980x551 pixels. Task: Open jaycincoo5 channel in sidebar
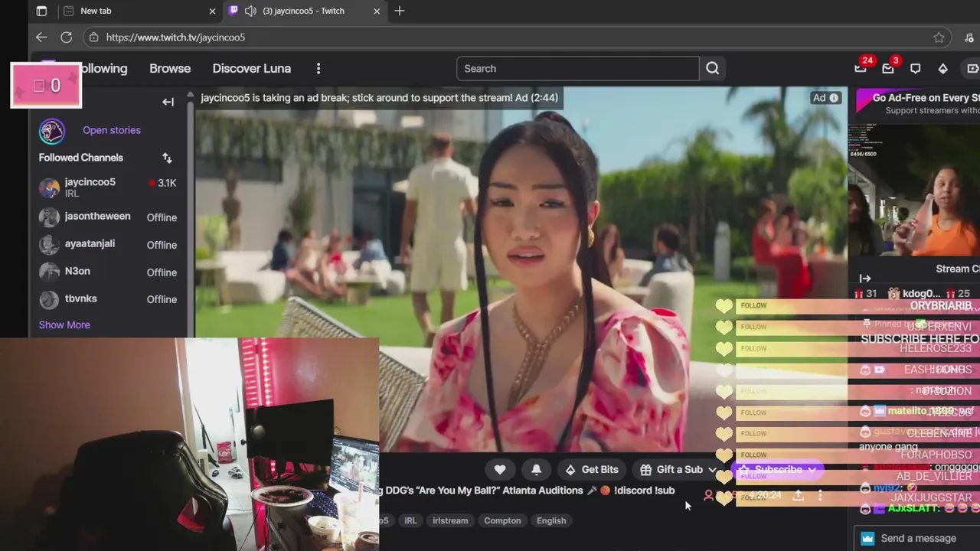tap(108, 187)
